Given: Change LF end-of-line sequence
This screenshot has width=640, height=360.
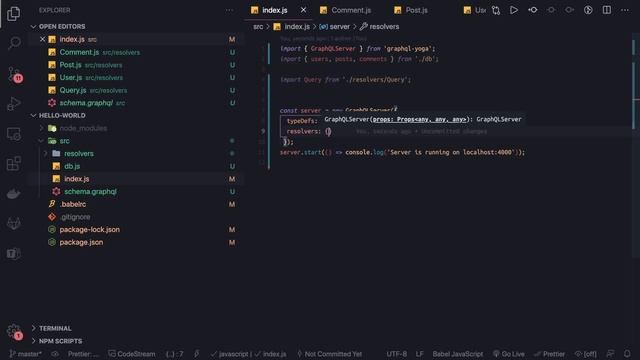Looking at the screenshot, I should click(419, 354).
